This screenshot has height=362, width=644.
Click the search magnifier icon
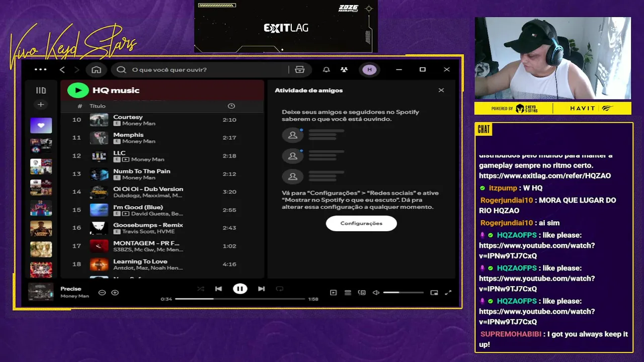click(121, 70)
